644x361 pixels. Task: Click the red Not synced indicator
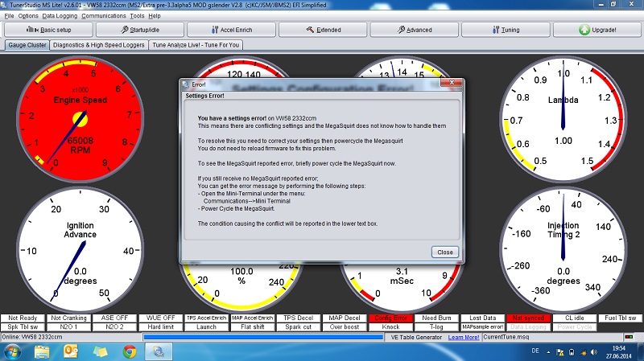(529, 318)
